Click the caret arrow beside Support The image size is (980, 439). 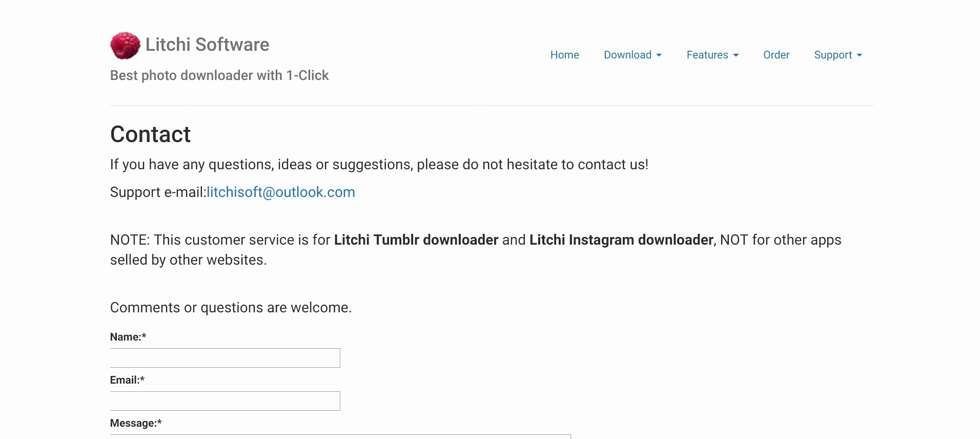(x=859, y=55)
